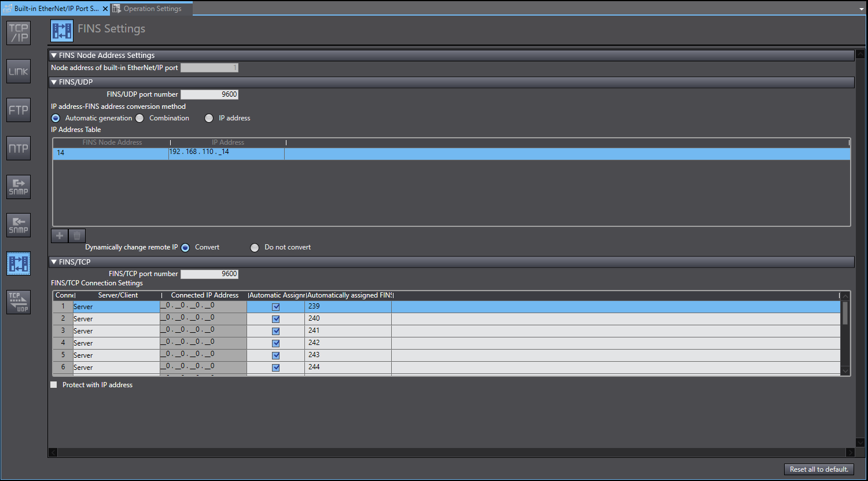Collapse the FINS Node Address Settings section
Screen dimensions: 868x481
click(54, 55)
